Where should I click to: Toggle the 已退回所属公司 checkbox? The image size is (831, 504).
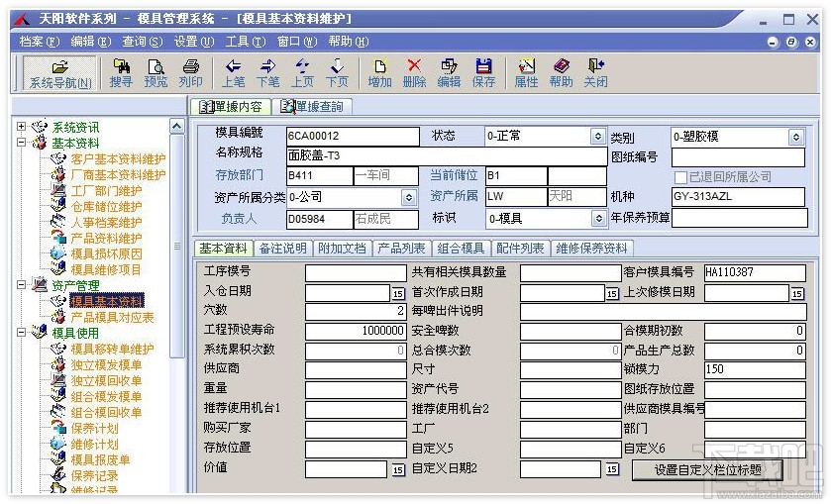coord(680,177)
